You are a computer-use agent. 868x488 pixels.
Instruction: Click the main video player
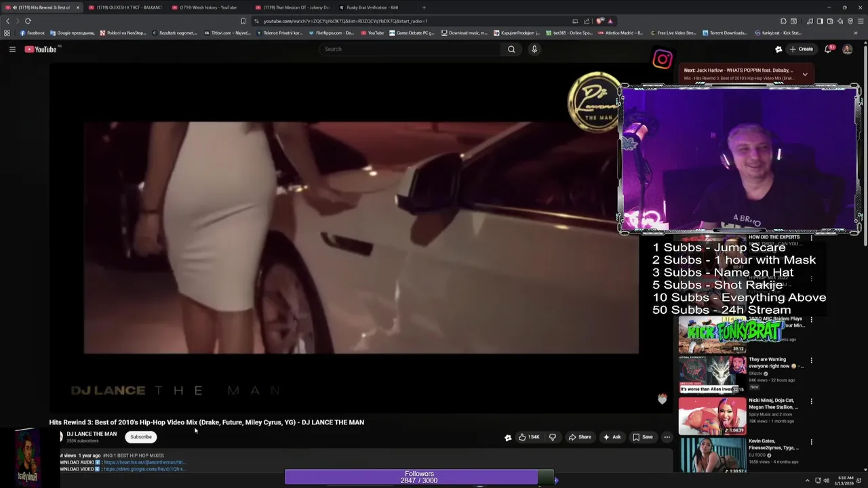(x=361, y=238)
